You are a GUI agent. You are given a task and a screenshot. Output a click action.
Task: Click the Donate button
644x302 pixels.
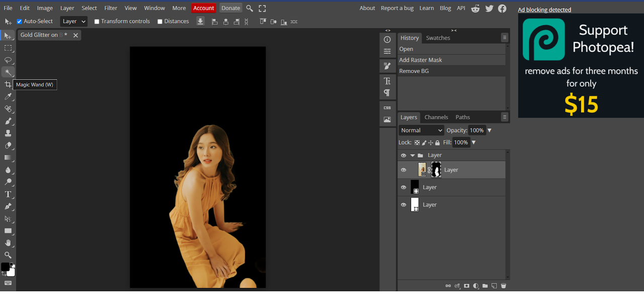pyautogui.click(x=231, y=8)
